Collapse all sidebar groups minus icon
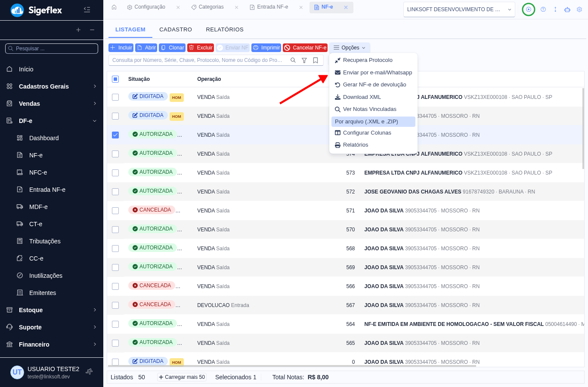This screenshot has height=387, width=588. click(92, 30)
